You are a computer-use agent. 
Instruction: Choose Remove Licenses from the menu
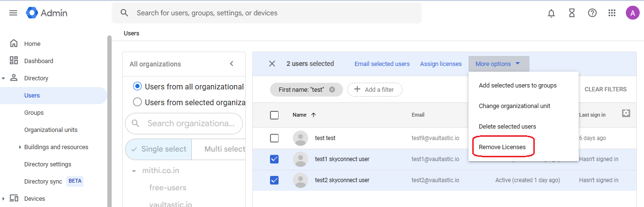502,147
